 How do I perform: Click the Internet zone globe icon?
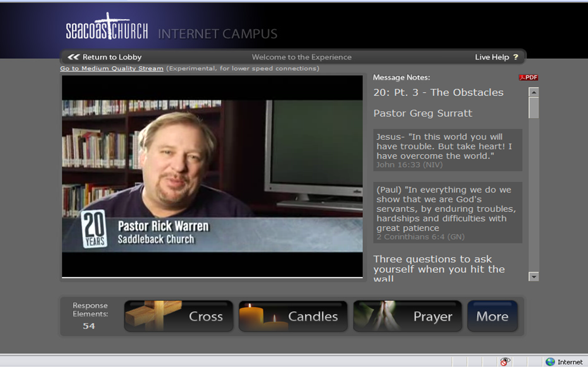point(550,362)
